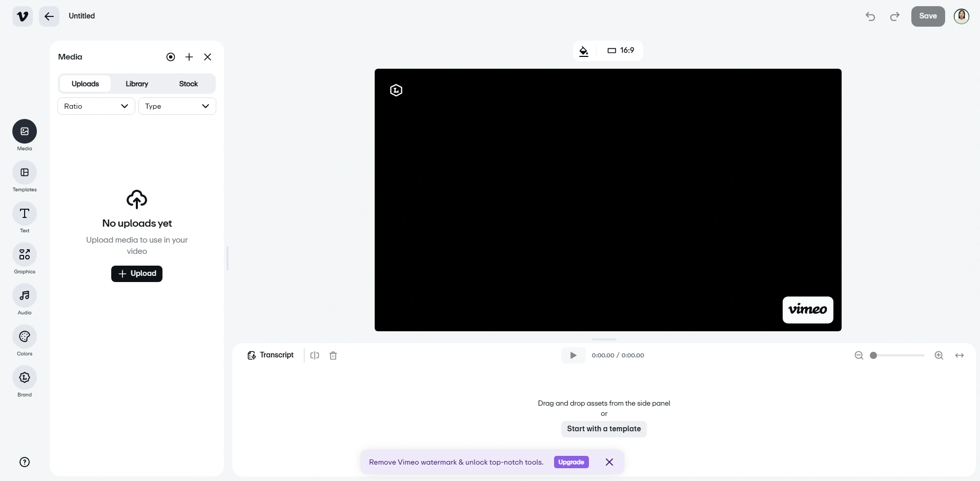Go back using the left arrow button
The image size is (980, 481).
(x=49, y=16)
